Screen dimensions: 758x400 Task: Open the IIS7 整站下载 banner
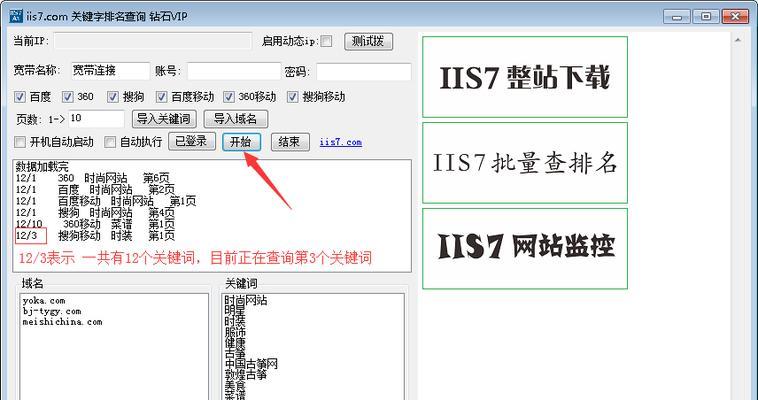[x=525, y=77]
